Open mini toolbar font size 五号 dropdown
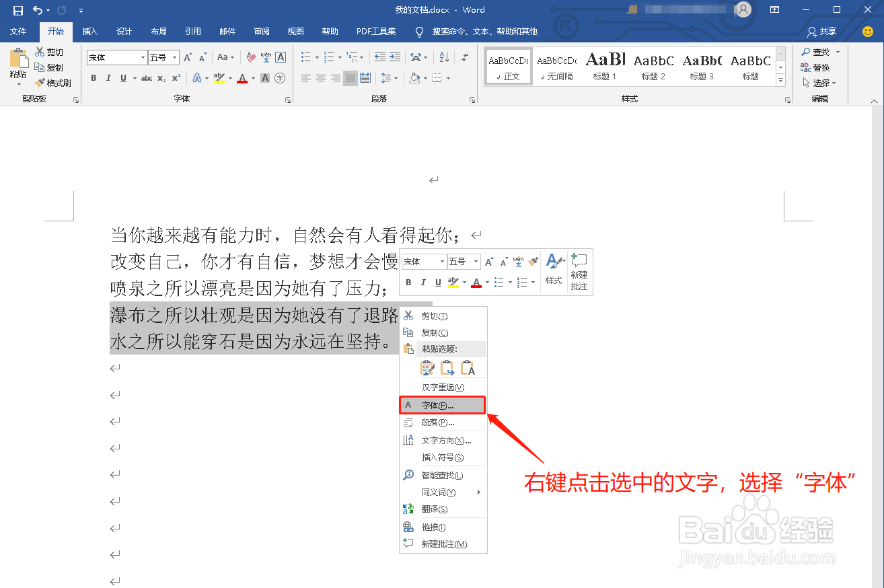The width and height of the screenshot is (884, 588). (x=476, y=261)
